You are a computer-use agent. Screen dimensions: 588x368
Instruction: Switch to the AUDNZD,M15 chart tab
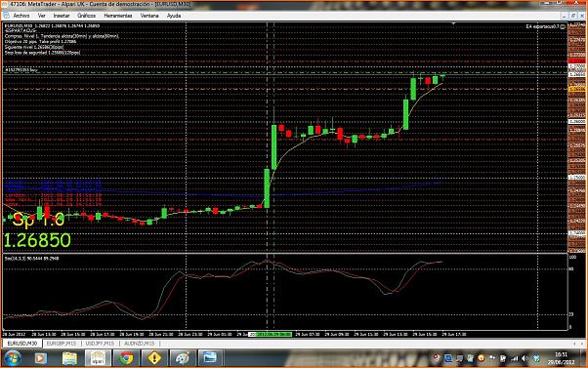coord(139,344)
